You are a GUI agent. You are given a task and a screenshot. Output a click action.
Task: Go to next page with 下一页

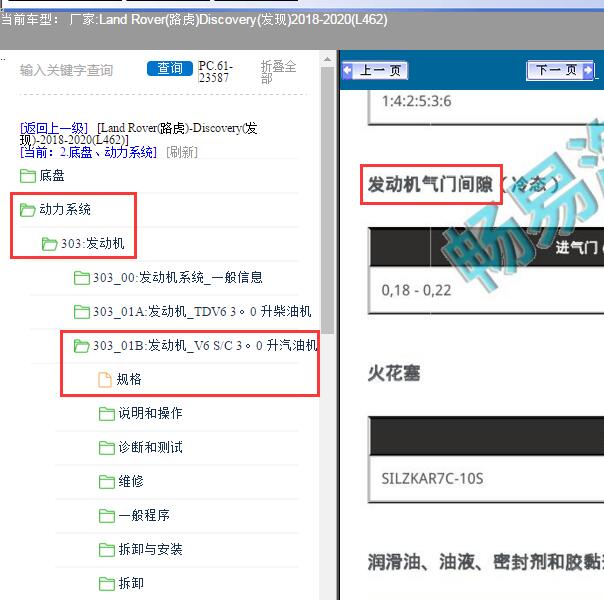[560, 70]
